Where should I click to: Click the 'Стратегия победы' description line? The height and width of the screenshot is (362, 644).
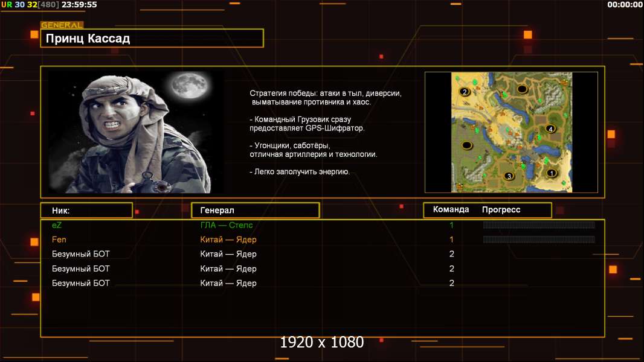point(326,94)
